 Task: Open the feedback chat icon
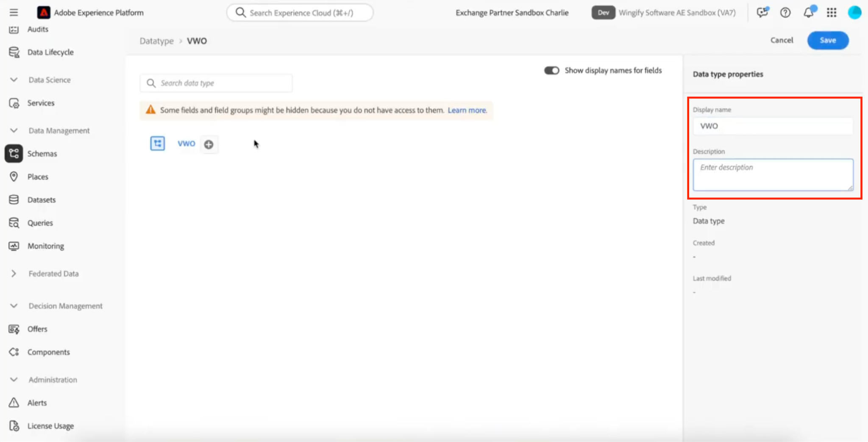click(762, 12)
